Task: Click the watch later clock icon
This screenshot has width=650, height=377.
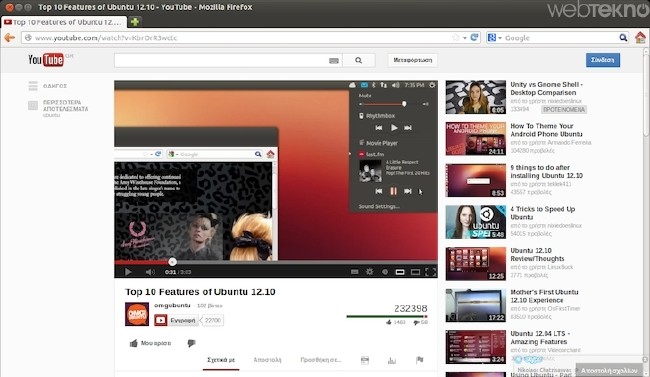Action: coord(385,272)
